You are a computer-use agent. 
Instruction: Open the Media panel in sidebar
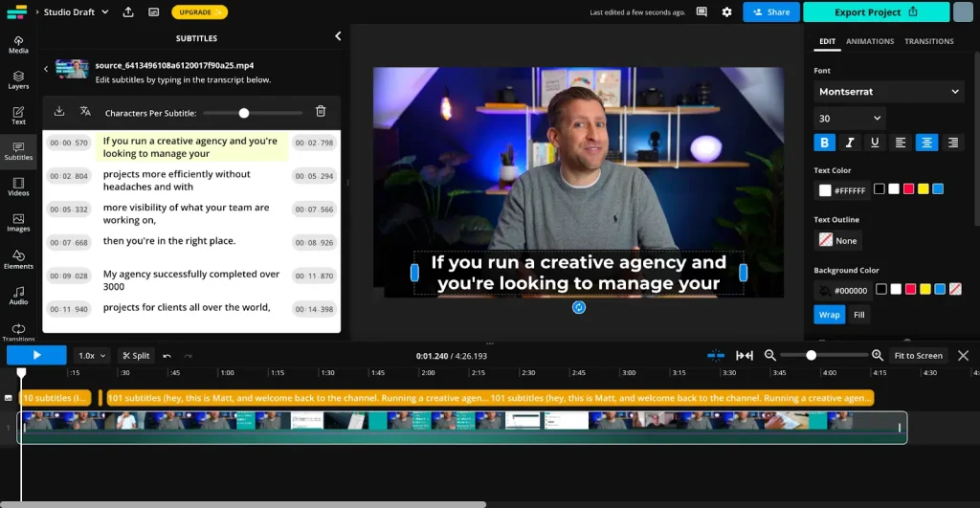coord(18,44)
